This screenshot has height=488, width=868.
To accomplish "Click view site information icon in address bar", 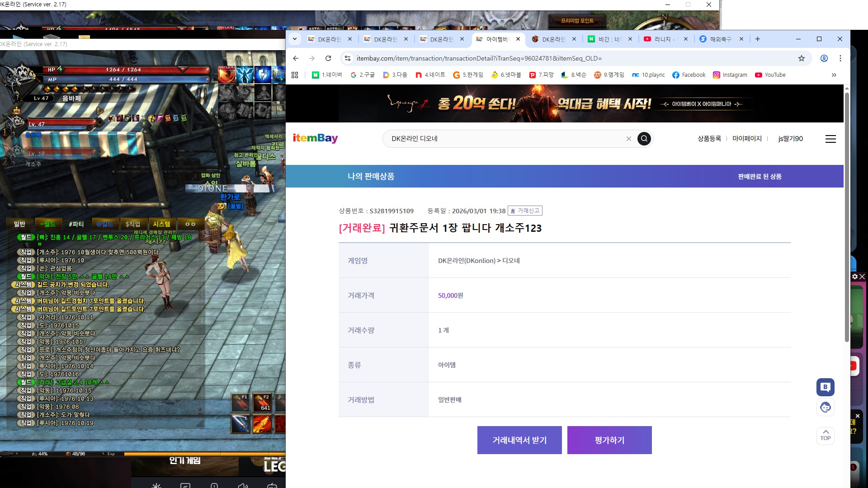I will click(x=347, y=58).
